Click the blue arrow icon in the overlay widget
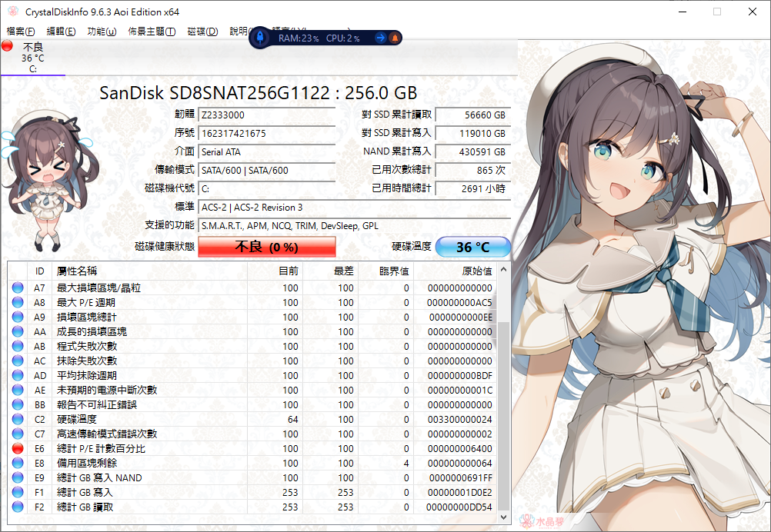 380,38
